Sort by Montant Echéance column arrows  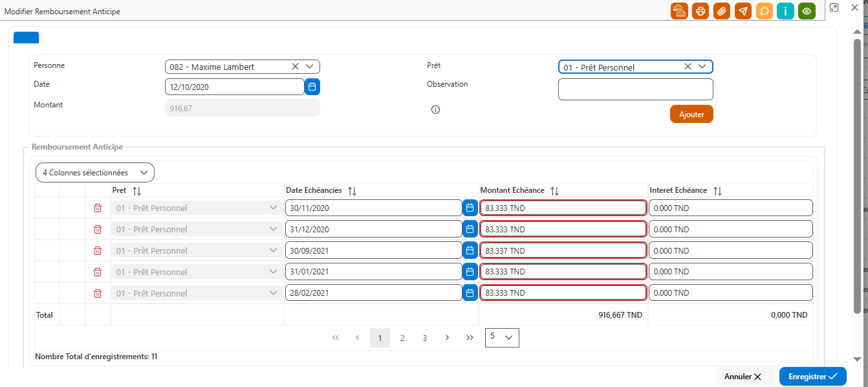(555, 191)
